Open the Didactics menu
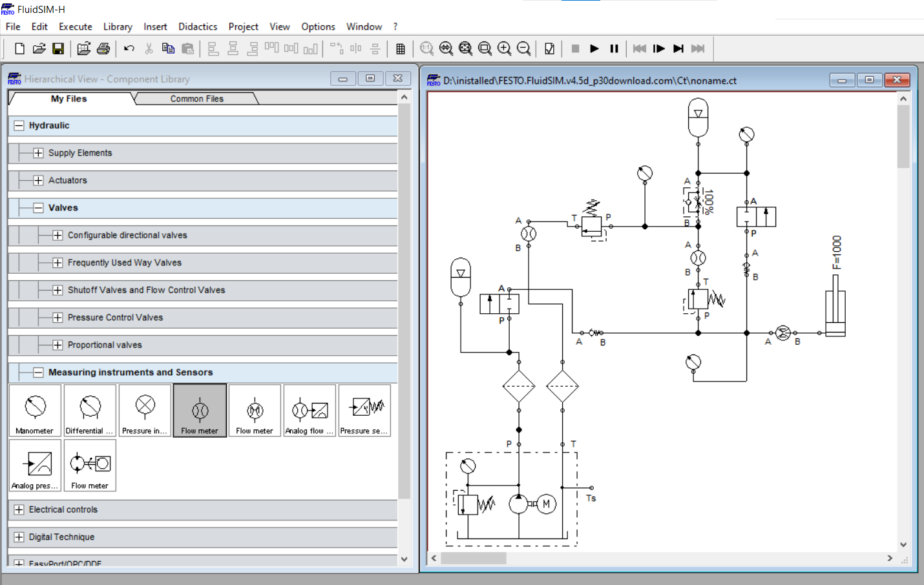Image resolution: width=924 pixels, height=585 pixels. [198, 26]
